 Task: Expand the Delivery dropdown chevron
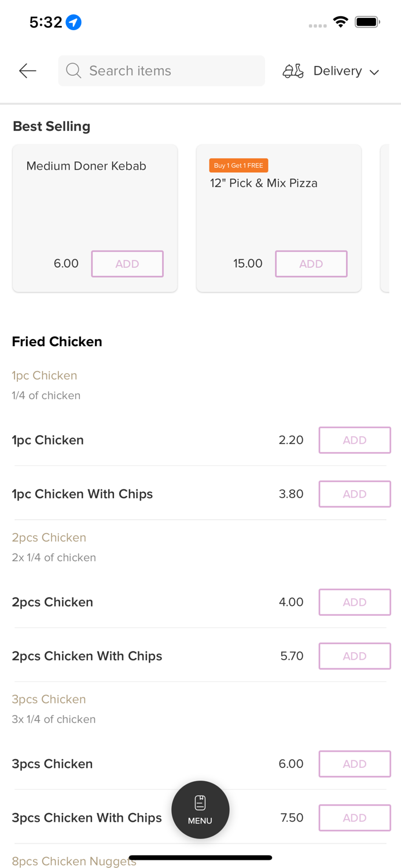(374, 72)
